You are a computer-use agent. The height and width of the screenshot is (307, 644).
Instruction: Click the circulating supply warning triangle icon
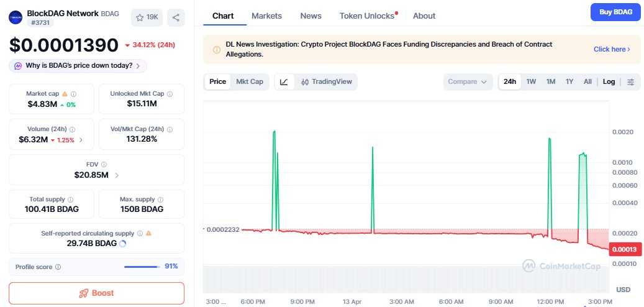point(148,233)
